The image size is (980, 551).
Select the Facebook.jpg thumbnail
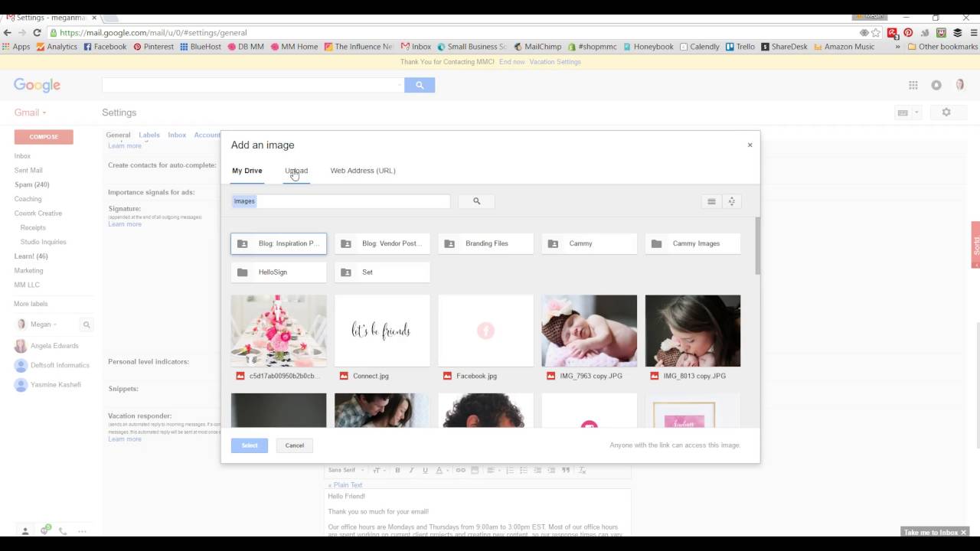coord(486,331)
